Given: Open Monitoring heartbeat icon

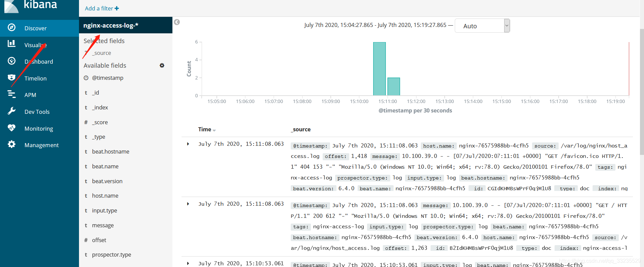Looking at the screenshot, I should point(12,128).
